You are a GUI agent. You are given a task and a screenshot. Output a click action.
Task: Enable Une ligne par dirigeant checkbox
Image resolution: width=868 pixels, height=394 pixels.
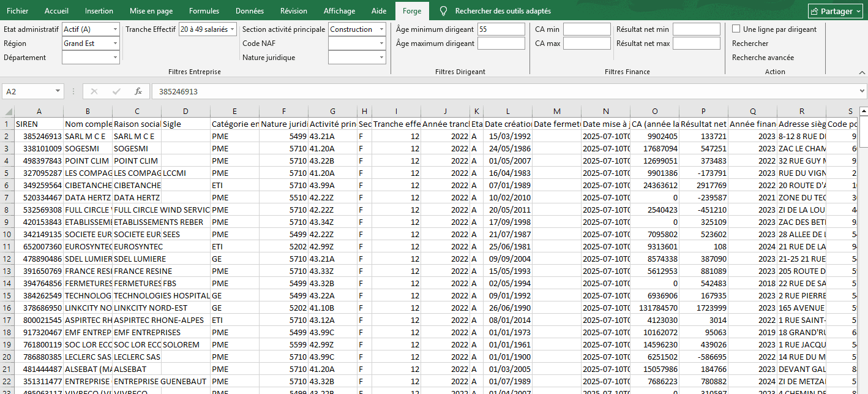[x=736, y=29]
